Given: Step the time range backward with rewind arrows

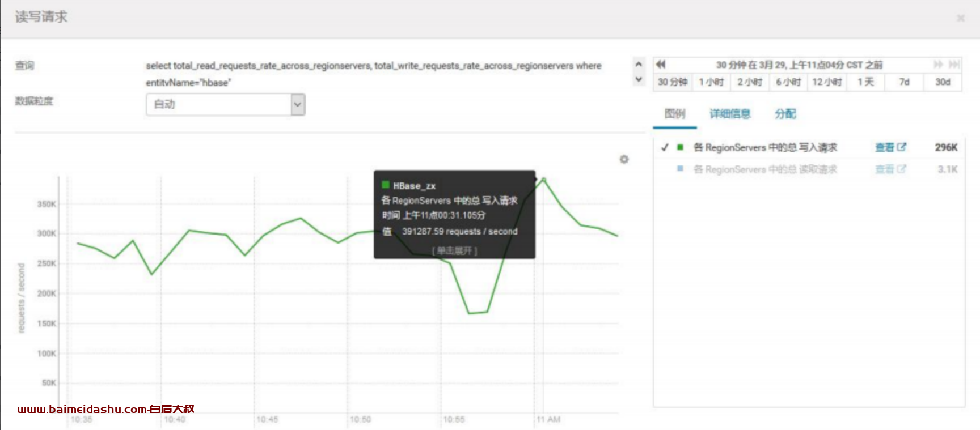Looking at the screenshot, I should pos(661,65).
